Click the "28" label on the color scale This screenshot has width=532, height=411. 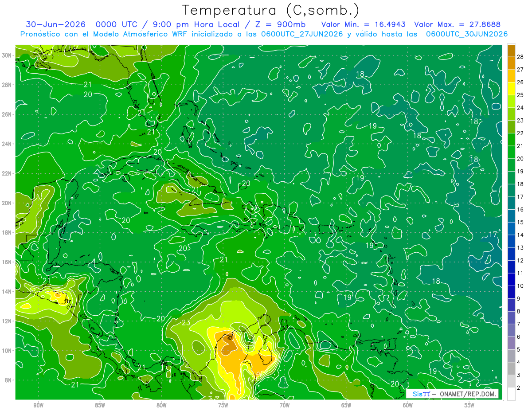click(520, 56)
